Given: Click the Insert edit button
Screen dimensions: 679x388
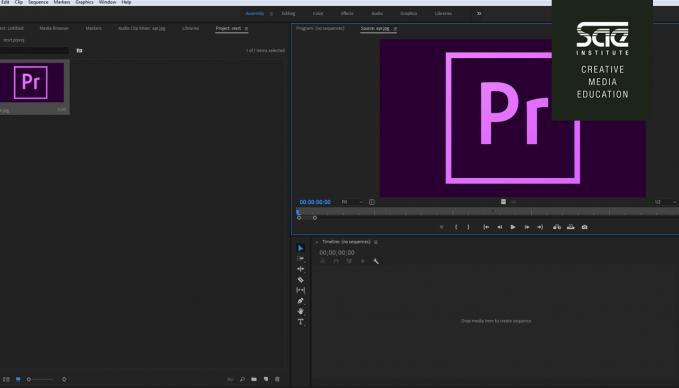Looking at the screenshot, I should click(x=557, y=227).
